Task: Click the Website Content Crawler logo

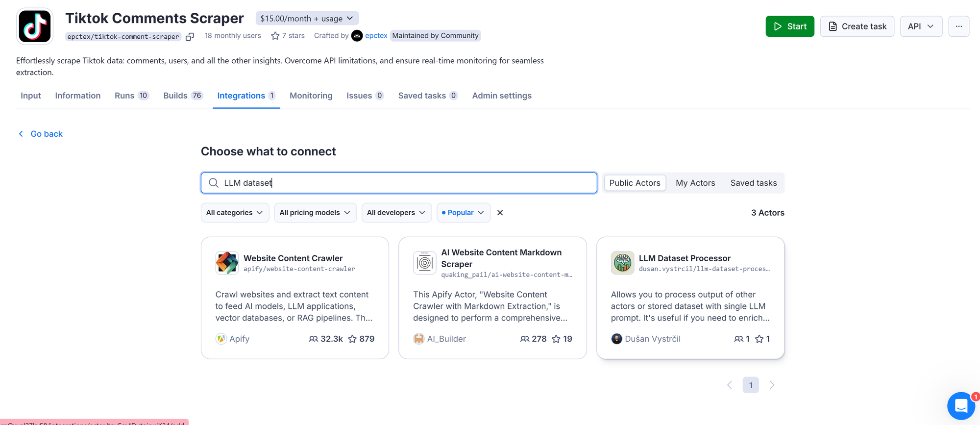Action: [x=227, y=263]
